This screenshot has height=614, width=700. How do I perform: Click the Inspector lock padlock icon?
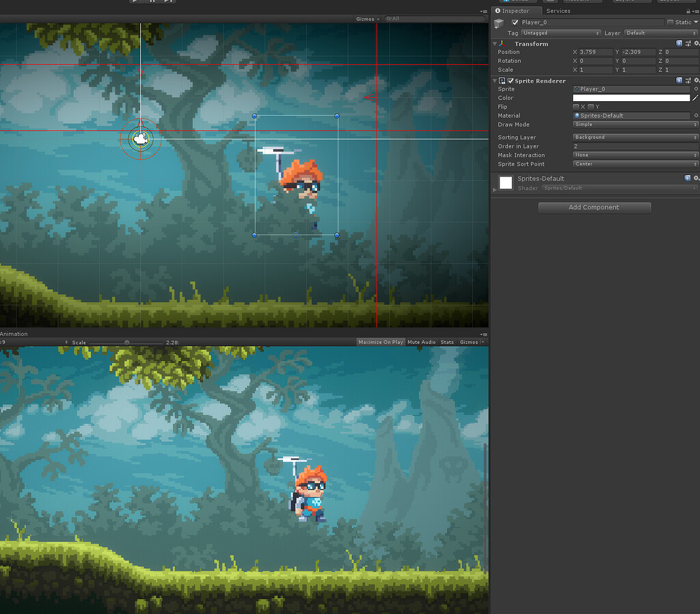688,10
